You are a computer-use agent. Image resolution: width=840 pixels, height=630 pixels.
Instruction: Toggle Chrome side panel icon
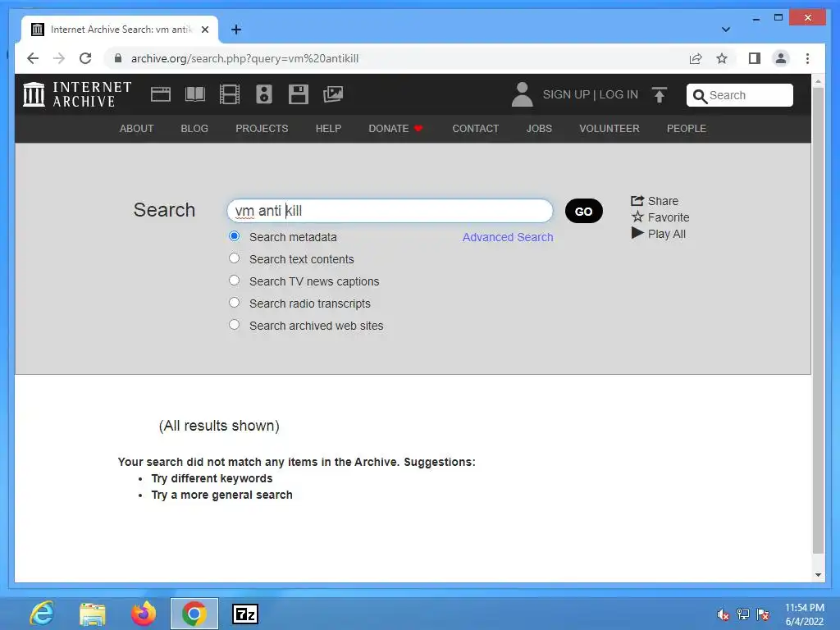(755, 58)
